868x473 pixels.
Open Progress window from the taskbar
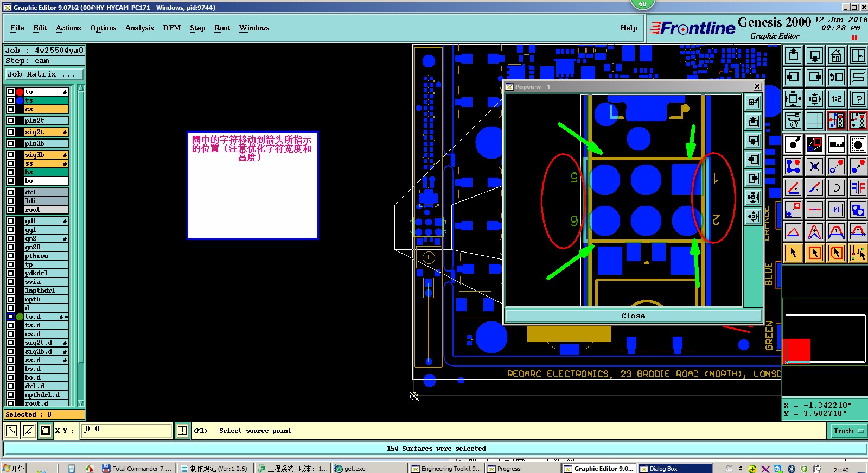[522, 468]
